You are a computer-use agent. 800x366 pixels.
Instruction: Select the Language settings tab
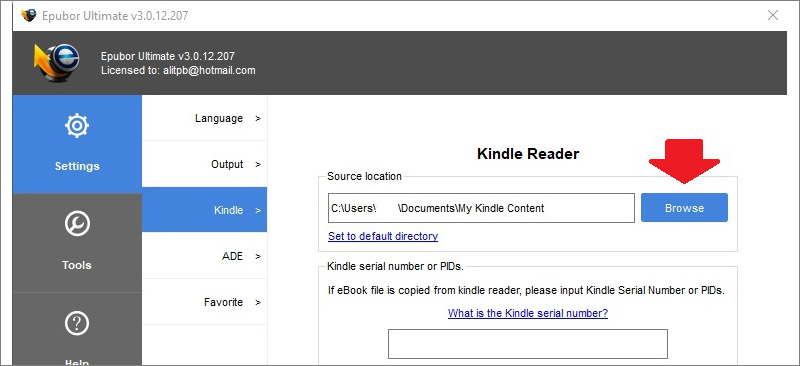pyautogui.click(x=205, y=118)
